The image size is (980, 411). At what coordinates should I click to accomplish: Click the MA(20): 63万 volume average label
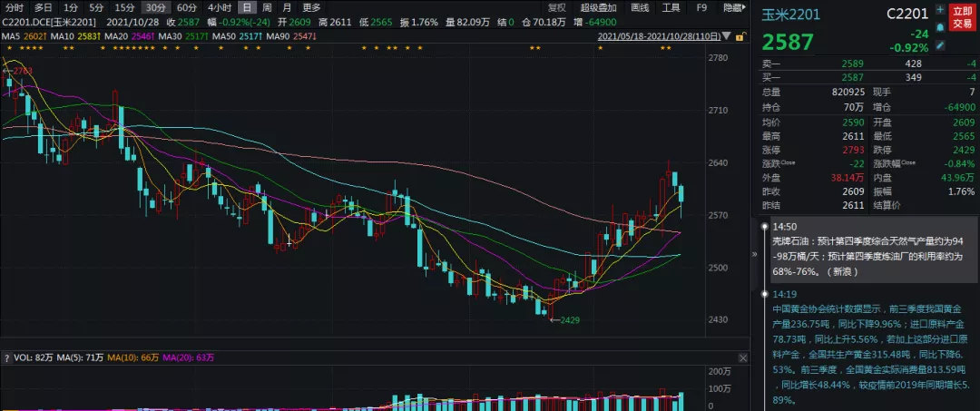point(189,357)
